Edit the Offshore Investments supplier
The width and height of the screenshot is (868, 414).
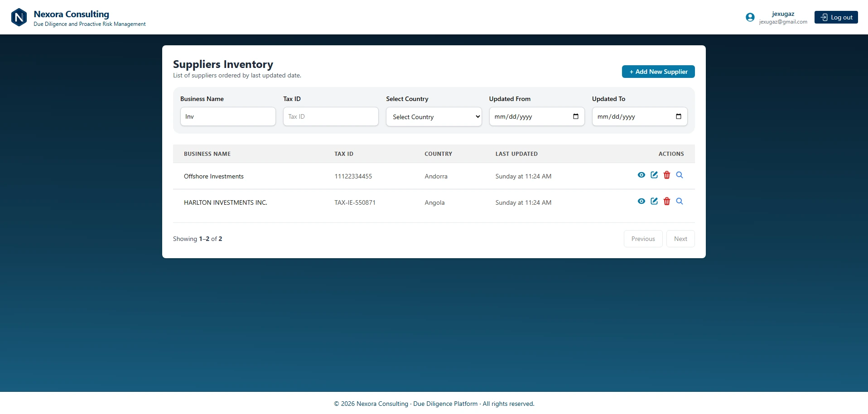(654, 175)
